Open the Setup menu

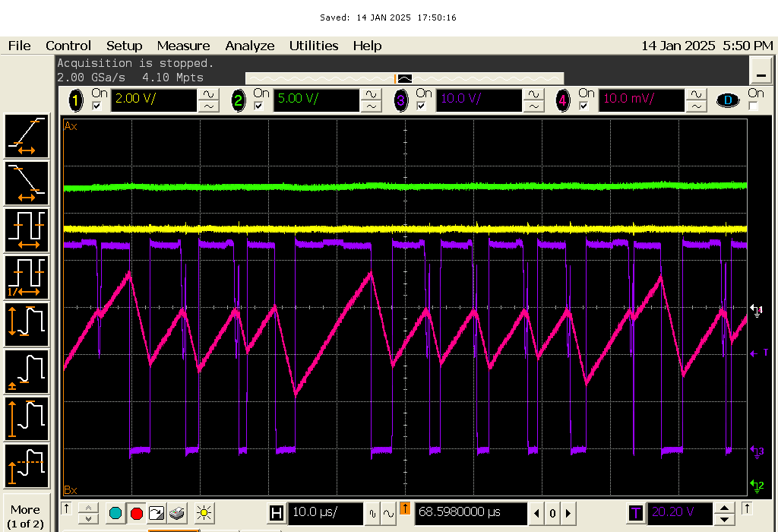pos(124,46)
